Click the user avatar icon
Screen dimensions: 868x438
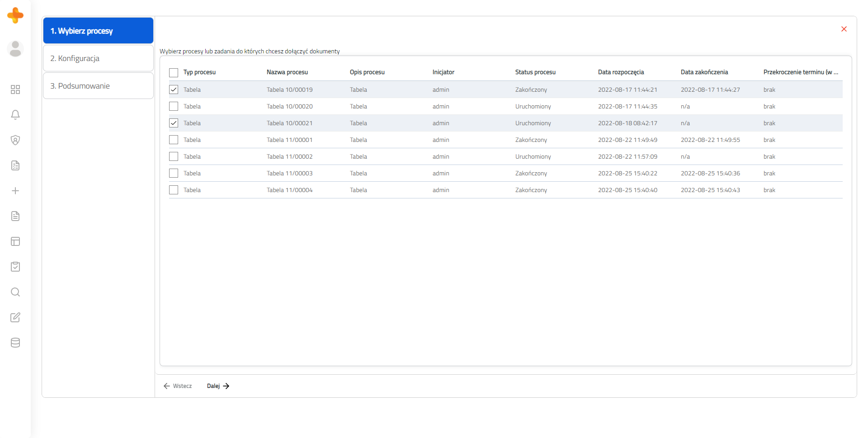(15, 49)
